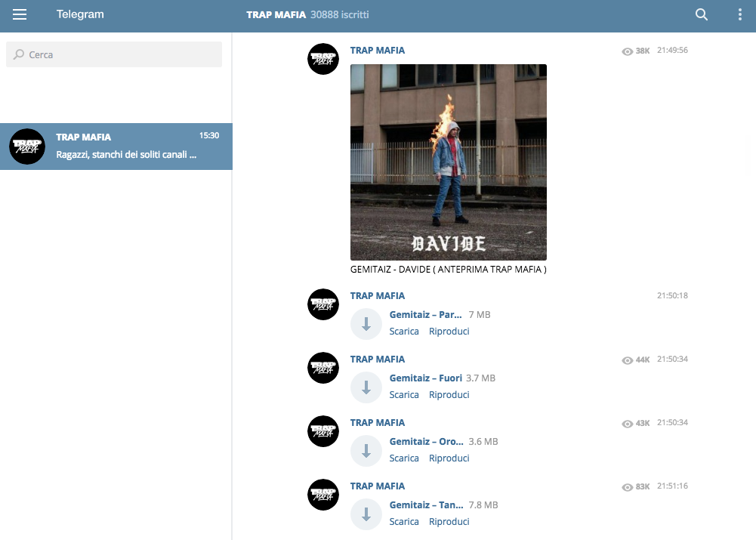This screenshot has width=756, height=540.
Task: Click the Cerca search field
Action: click(x=114, y=54)
